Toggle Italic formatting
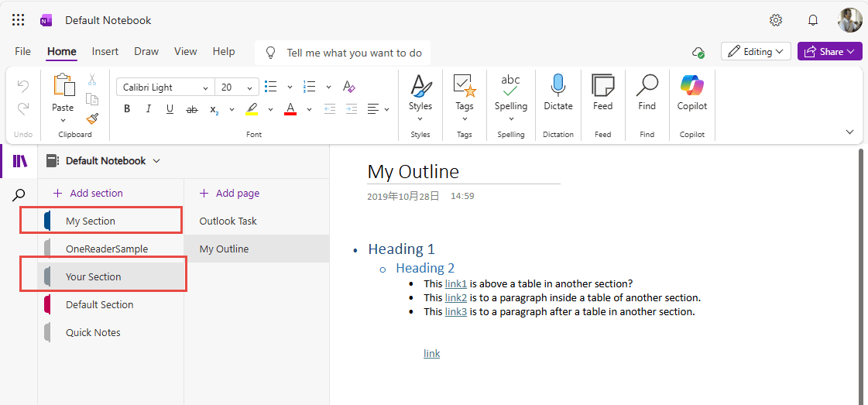 pyautogui.click(x=149, y=109)
